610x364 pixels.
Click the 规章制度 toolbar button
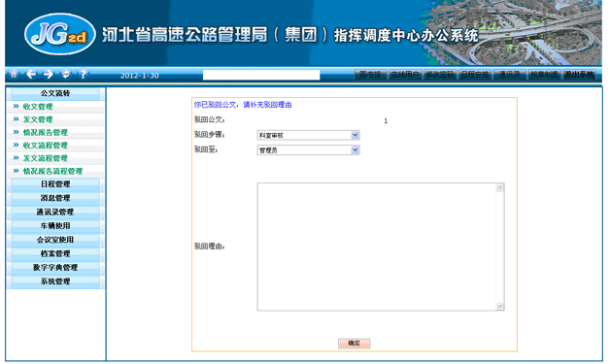[544, 75]
